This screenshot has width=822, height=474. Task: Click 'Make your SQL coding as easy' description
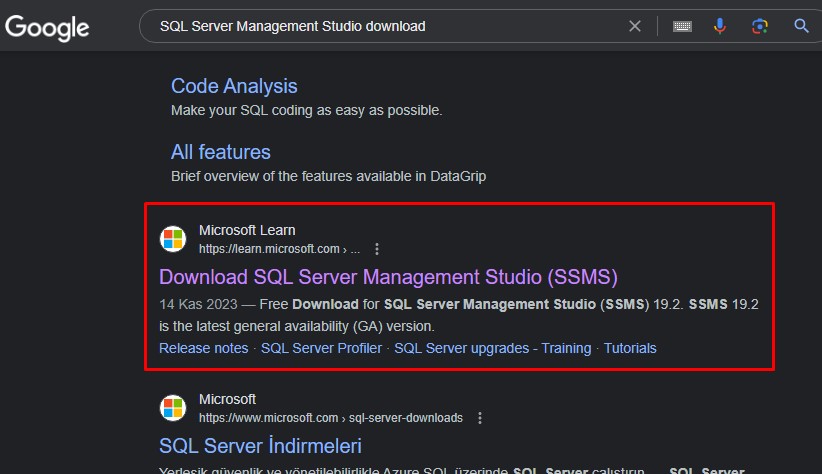pos(307,111)
